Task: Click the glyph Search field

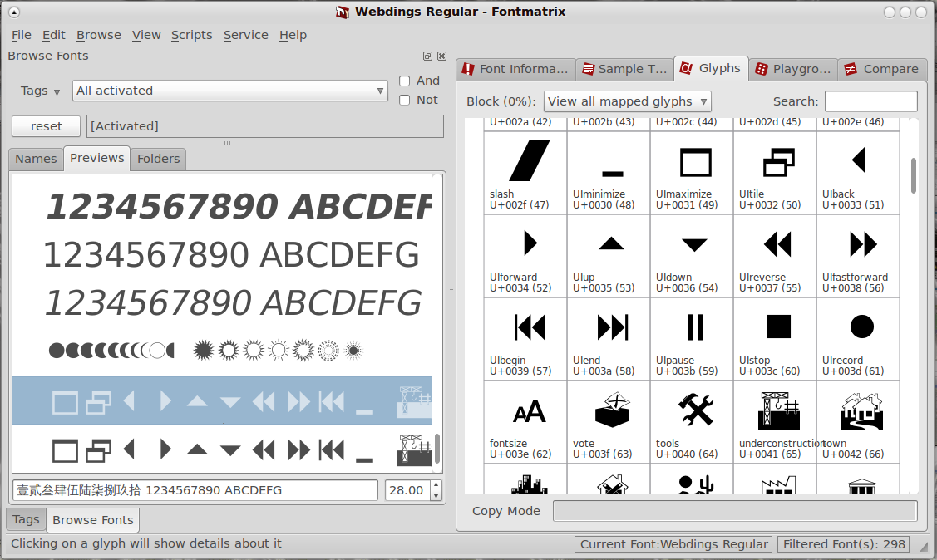Action: point(870,101)
